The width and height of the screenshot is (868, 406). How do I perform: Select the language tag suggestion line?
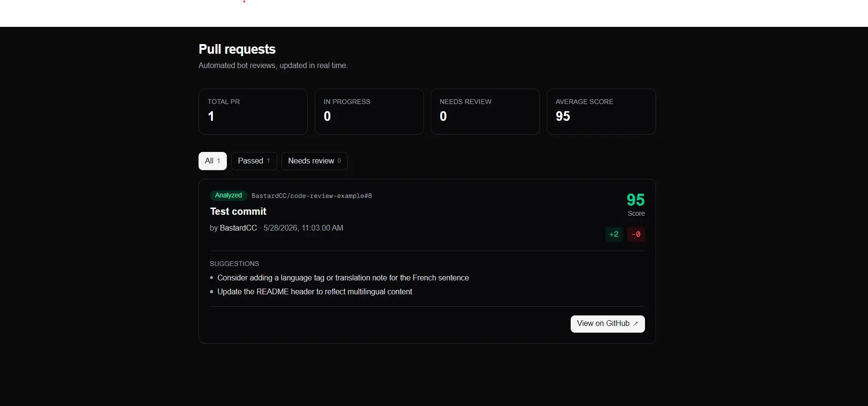coord(343,278)
